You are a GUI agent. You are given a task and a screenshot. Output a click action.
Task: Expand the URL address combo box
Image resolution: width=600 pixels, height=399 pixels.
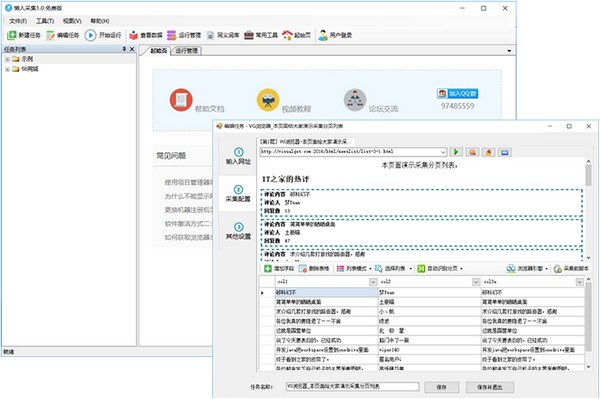coord(443,152)
